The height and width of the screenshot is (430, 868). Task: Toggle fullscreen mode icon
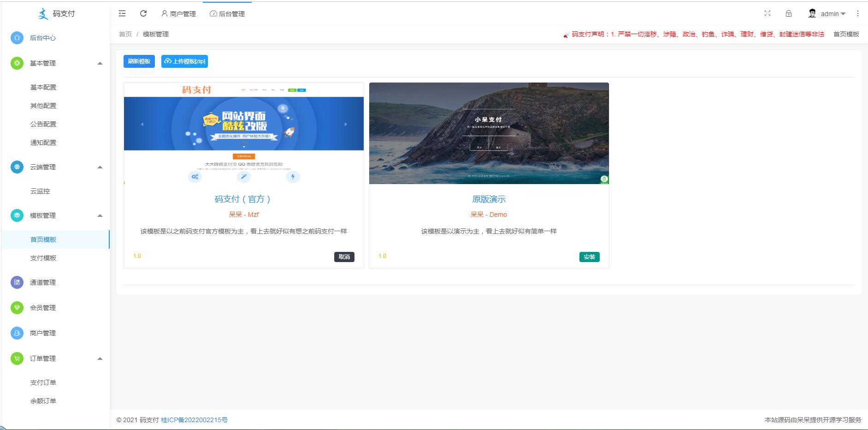(768, 14)
